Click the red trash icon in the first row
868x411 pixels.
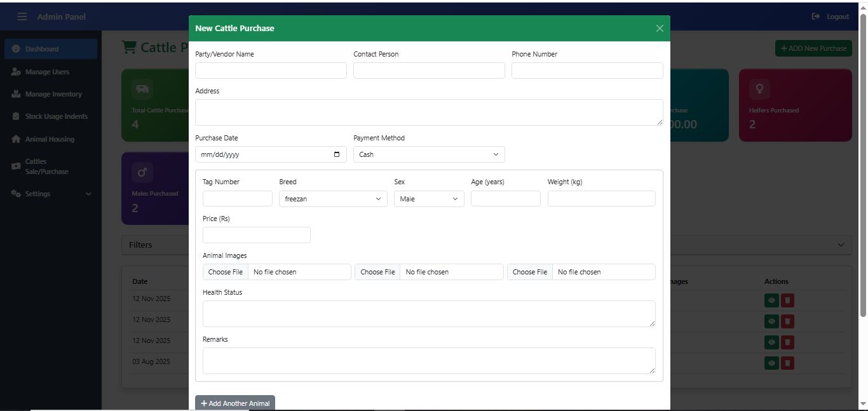click(787, 300)
